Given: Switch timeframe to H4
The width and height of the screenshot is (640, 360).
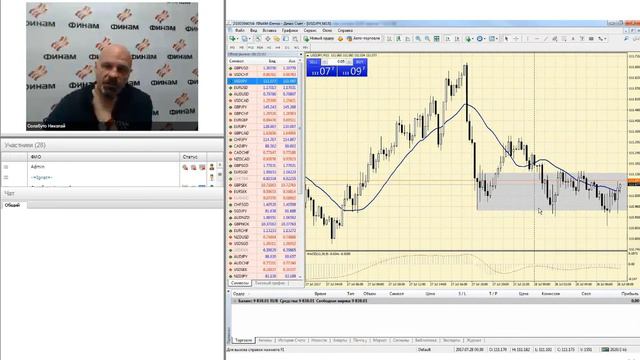Looking at the screenshot, I should point(278,47).
